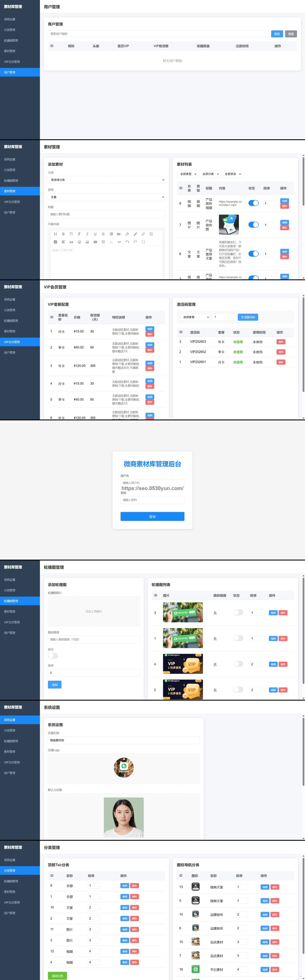
Task: Insert horizontal divider line in editor
Action: (119, 242)
